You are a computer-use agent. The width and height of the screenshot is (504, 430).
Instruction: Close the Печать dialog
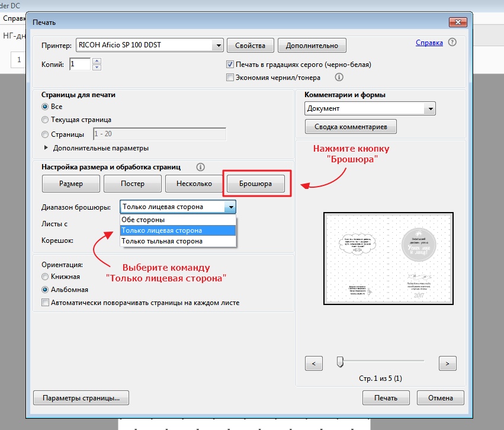click(x=458, y=22)
